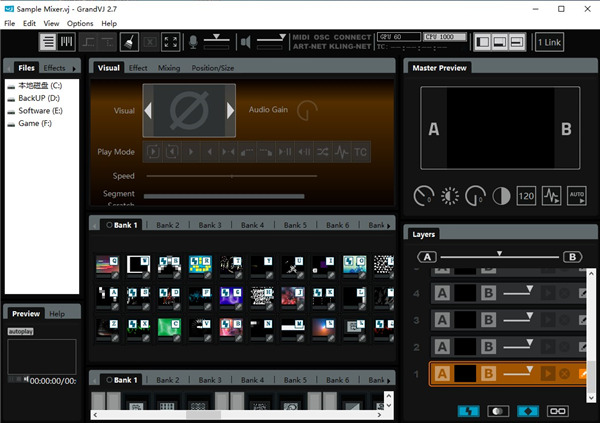Switch to the Position/Size tab
The width and height of the screenshot is (600, 423).
coord(212,68)
